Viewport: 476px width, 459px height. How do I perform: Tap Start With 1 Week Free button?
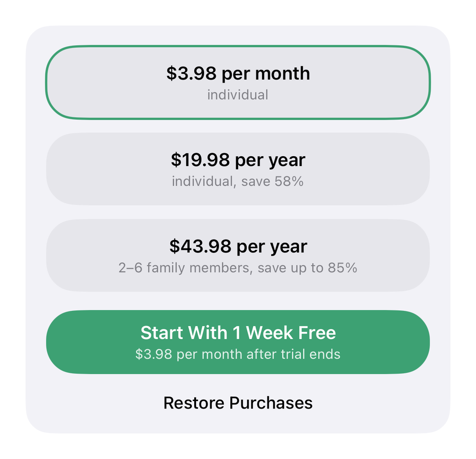click(238, 342)
